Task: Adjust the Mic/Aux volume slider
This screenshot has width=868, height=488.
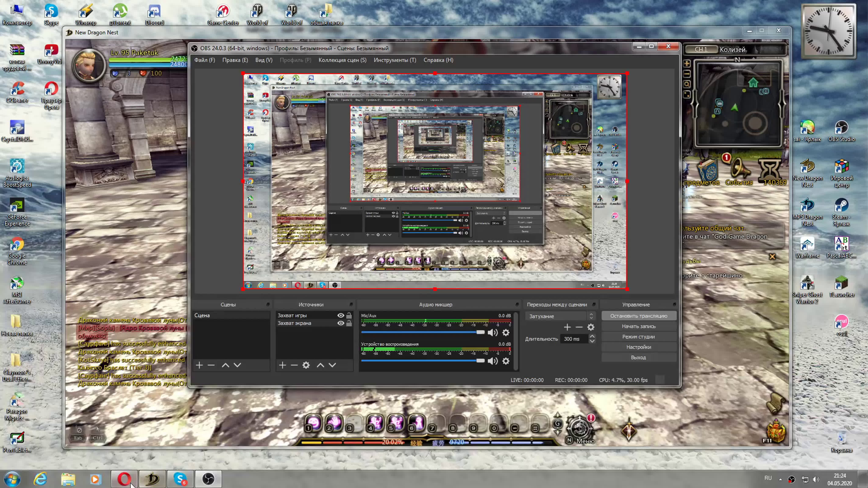Action: 423,332
